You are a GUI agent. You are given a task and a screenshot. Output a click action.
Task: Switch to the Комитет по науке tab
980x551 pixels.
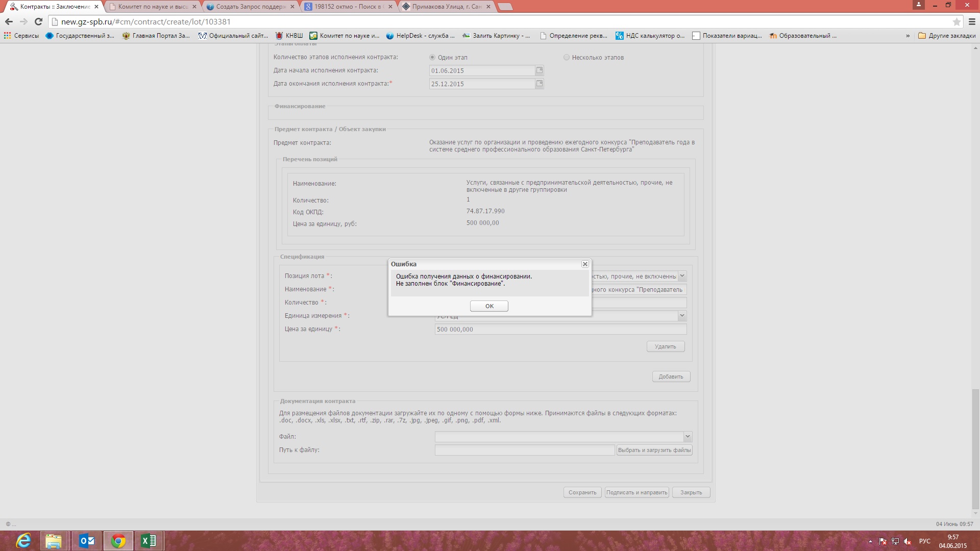coord(152,7)
